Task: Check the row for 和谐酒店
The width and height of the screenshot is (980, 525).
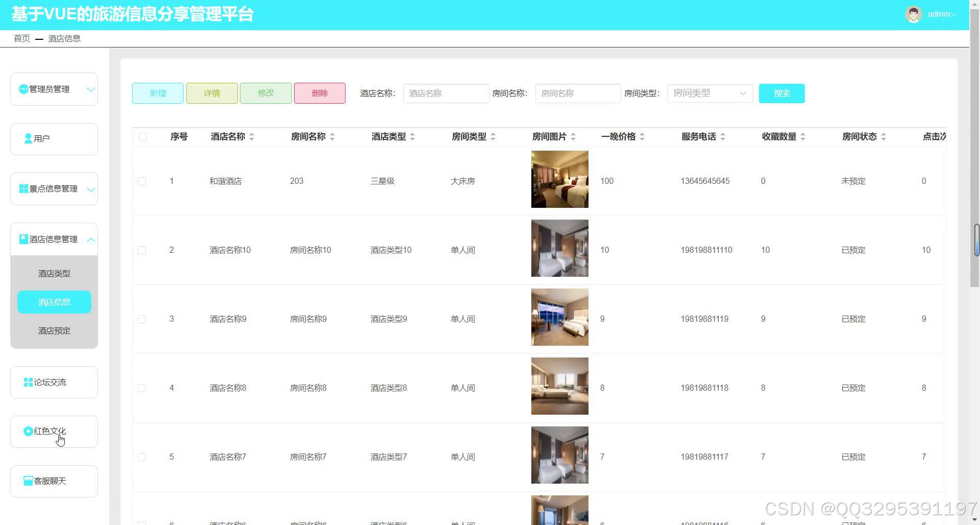Action: tap(142, 181)
